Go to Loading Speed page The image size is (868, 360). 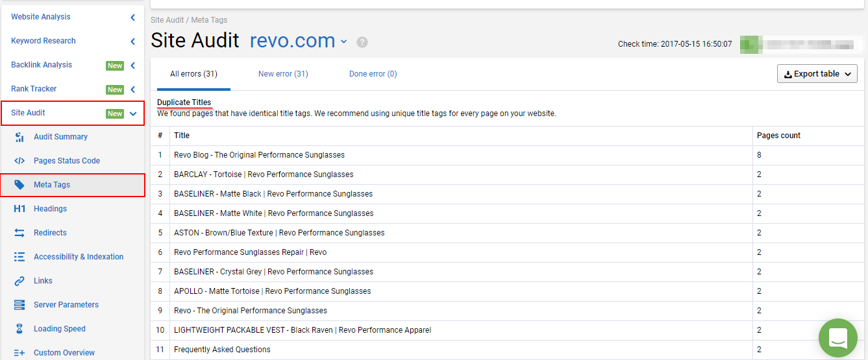click(x=60, y=329)
